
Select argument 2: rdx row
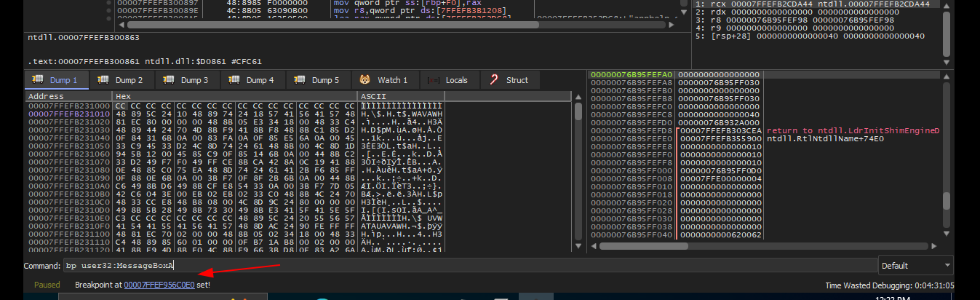(816, 12)
